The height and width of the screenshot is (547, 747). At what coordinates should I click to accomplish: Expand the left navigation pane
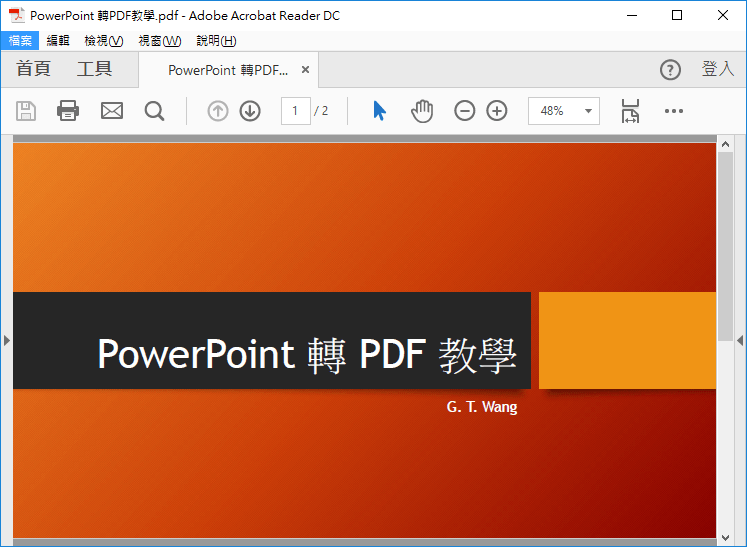(7, 340)
